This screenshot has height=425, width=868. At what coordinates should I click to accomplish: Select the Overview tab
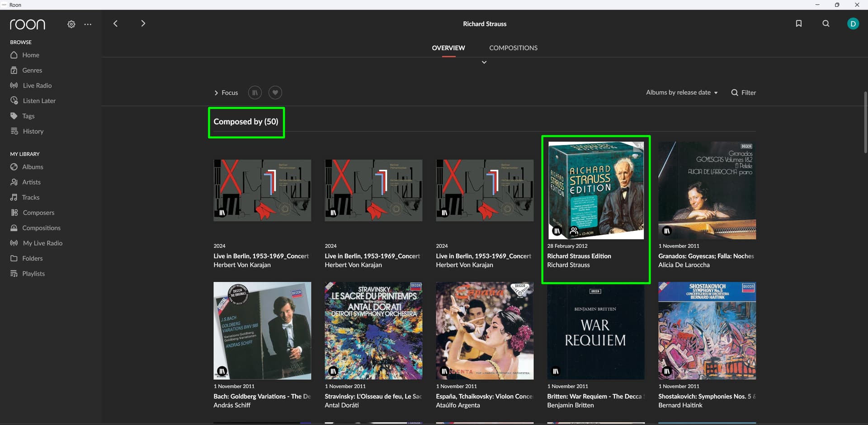click(x=448, y=48)
